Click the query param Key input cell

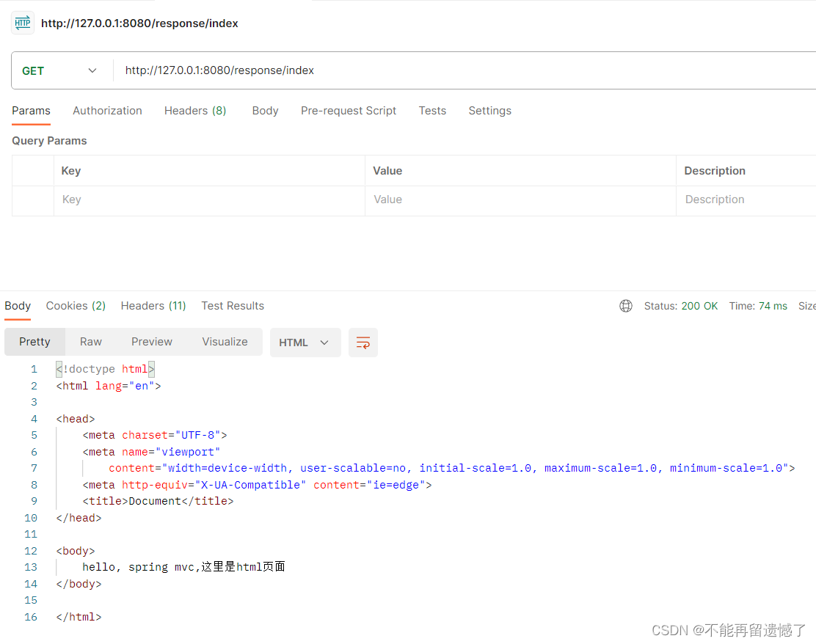click(x=209, y=200)
